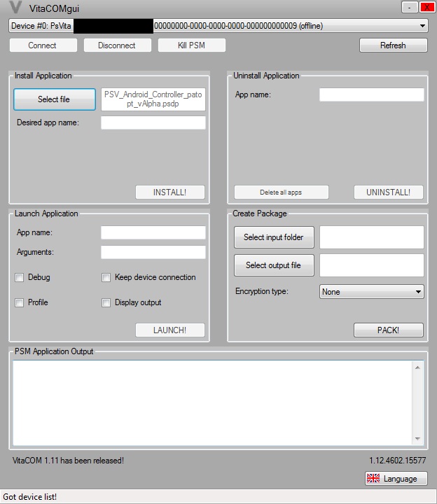Click the 'Encryption type:' label
Viewport: 437px width, 504px height.
pyautogui.click(x=262, y=291)
